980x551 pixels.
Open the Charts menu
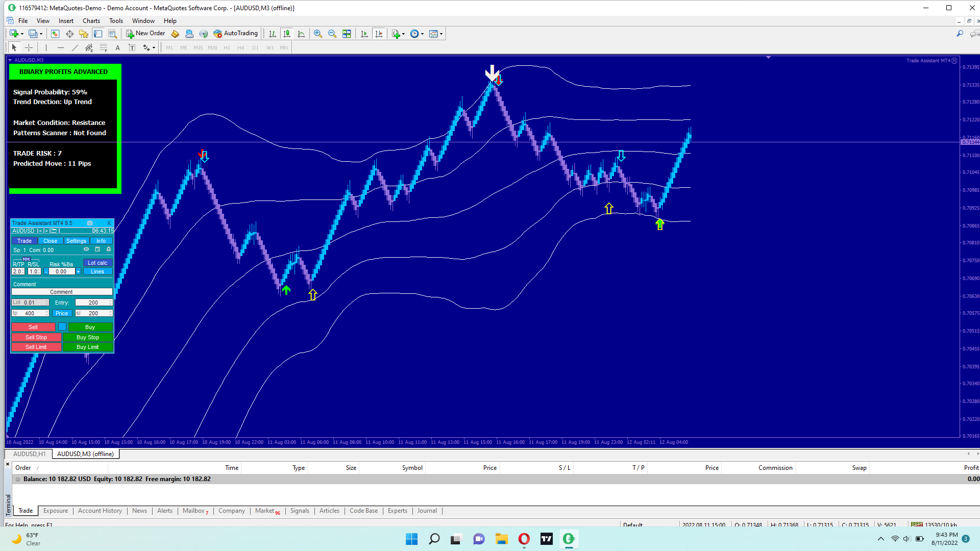click(x=91, y=21)
